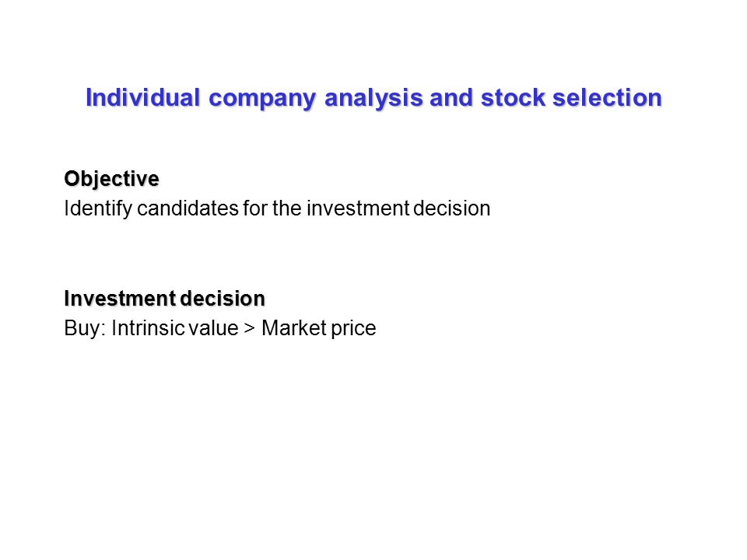Click the word "investment" in the Objective sentence
The height and width of the screenshot is (560, 747).
[358, 208]
